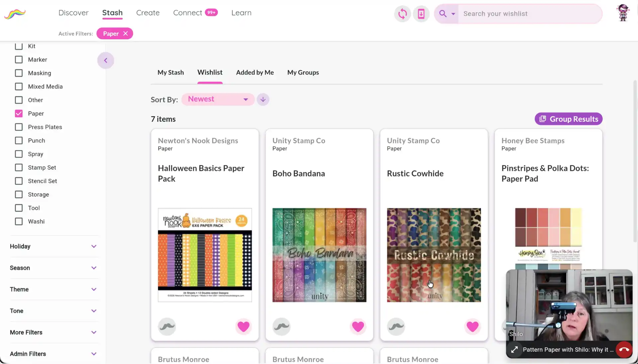Uncheck the Paper filter checkbox
638x364 pixels.
(x=19, y=114)
